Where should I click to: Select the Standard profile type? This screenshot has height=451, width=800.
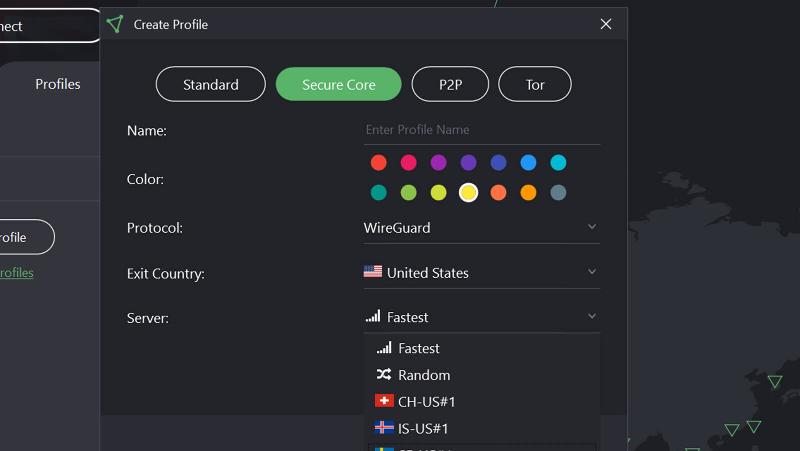[x=211, y=84]
